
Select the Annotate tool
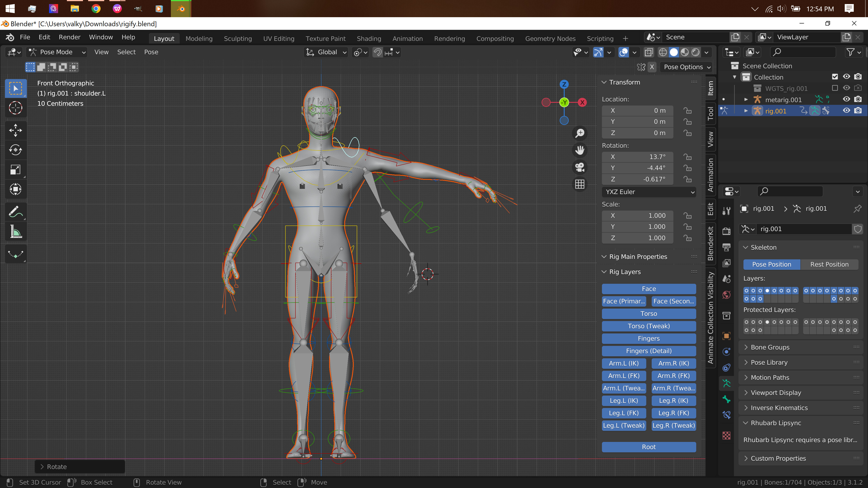[16, 212]
